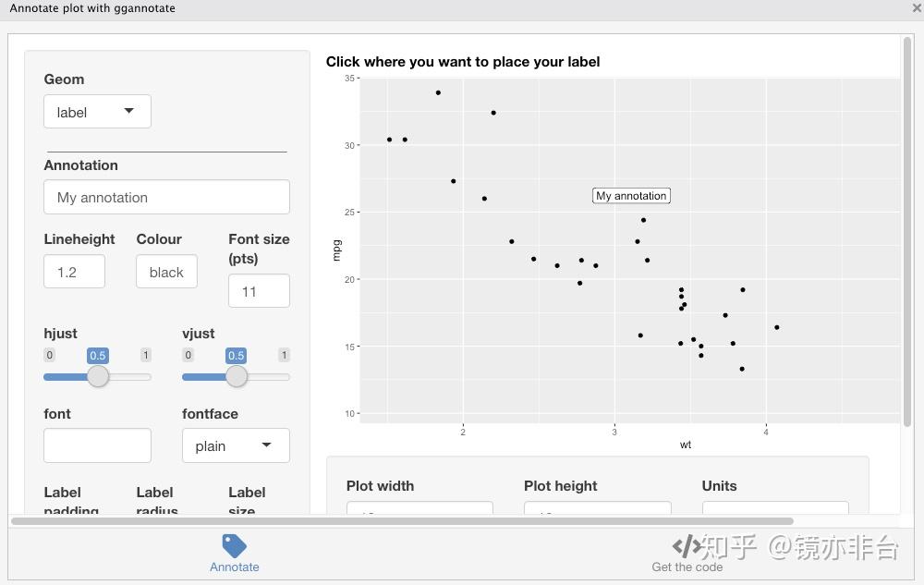Click the Lineheight input box
The width and height of the screenshot is (924, 585).
(74, 272)
